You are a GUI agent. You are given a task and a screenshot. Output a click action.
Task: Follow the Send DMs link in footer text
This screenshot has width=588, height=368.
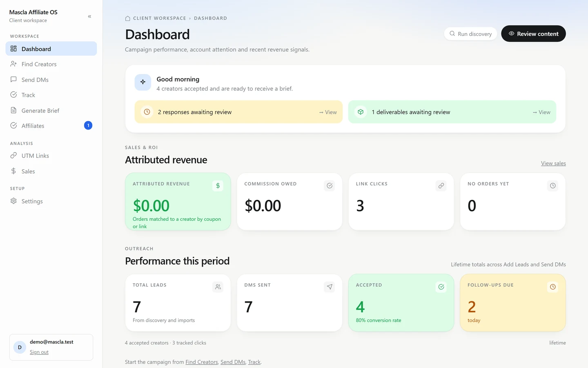pyautogui.click(x=233, y=362)
